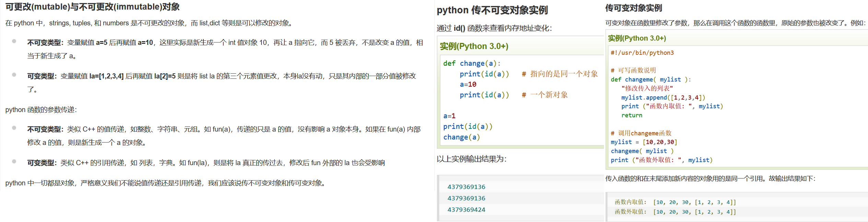Click the output value 4379369424
This screenshot has height=222, width=868.
coord(466,210)
